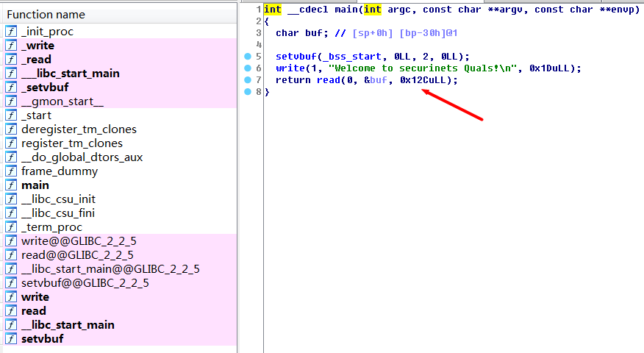
Task: Sort the list by the Function name header
Action: 46,15
